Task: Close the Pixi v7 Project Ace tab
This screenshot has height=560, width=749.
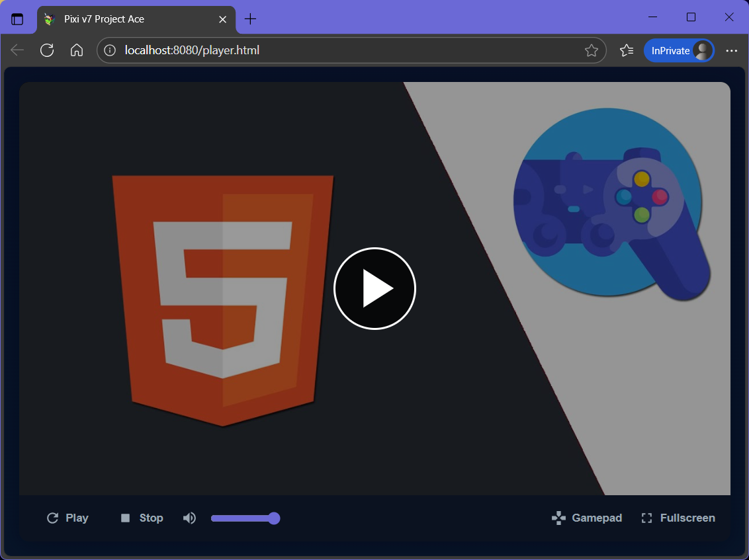Action: point(222,19)
